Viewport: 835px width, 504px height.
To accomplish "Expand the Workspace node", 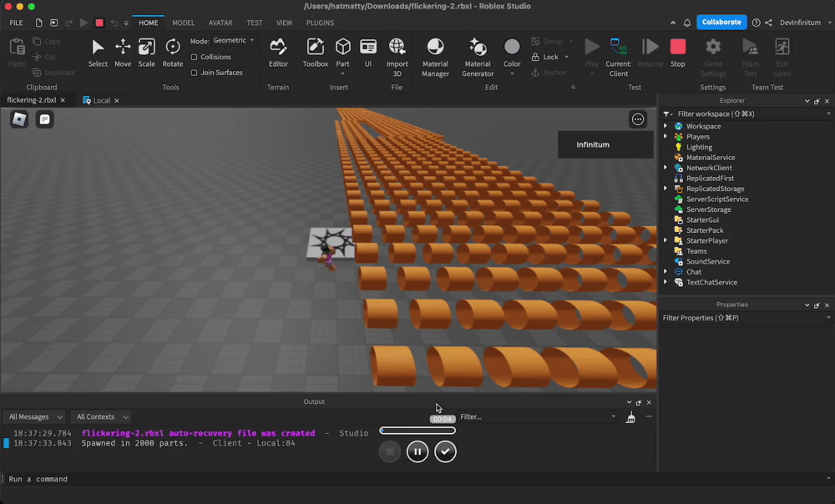I will (x=665, y=126).
